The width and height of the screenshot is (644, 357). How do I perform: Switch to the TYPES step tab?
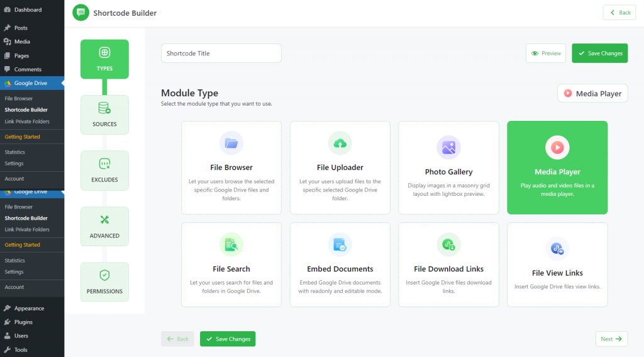[105, 59]
